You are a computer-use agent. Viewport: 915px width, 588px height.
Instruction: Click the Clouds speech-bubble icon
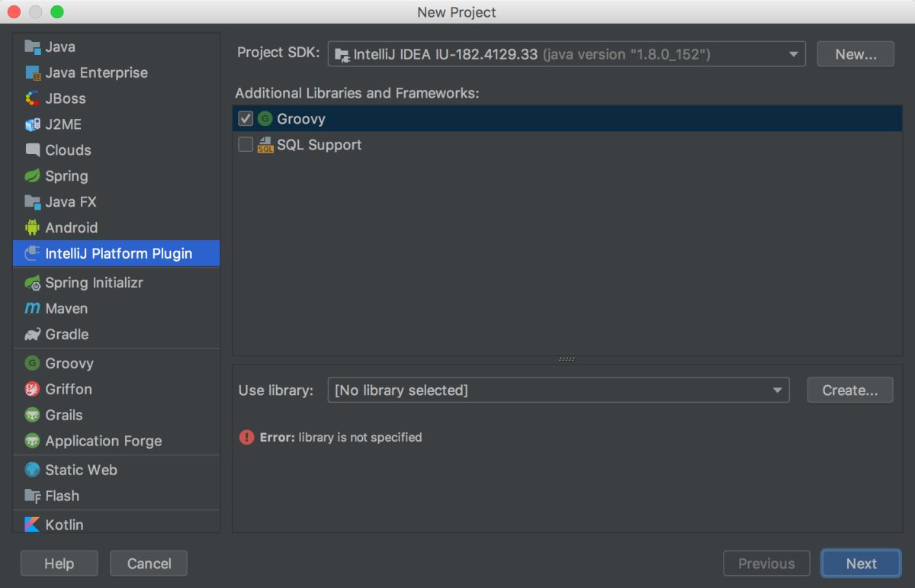tap(32, 150)
